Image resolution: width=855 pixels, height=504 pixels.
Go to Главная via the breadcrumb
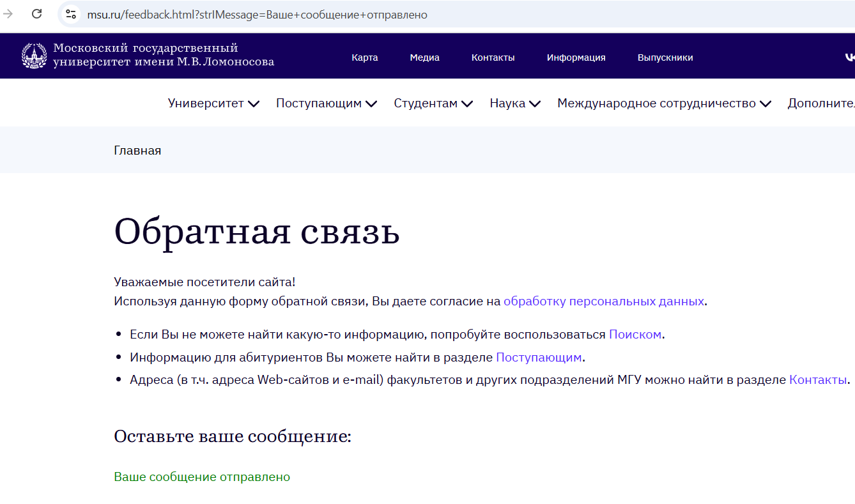coord(137,150)
